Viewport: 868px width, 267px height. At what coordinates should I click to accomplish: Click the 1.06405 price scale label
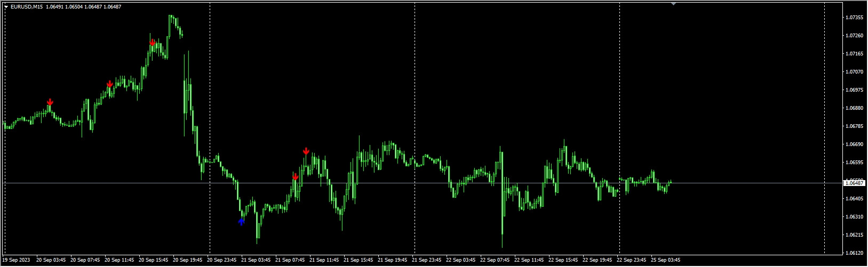pyautogui.click(x=855, y=199)
